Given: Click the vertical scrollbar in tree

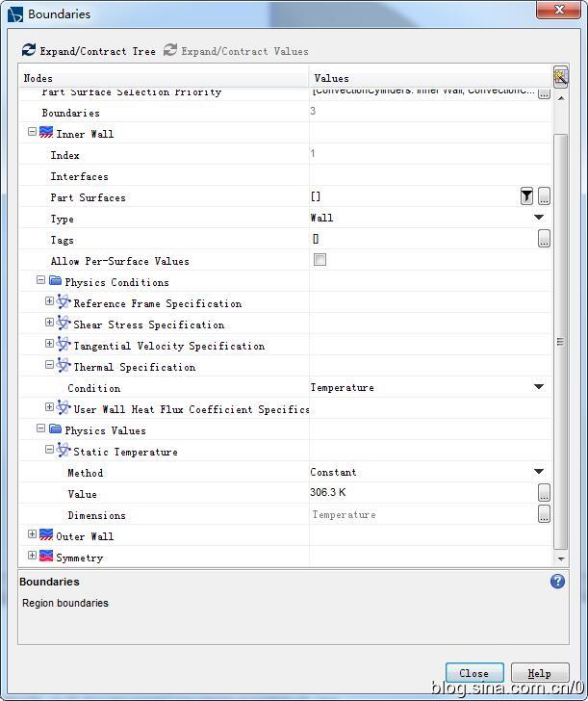Looking at the screenshot, I should (x=560, y=342).
